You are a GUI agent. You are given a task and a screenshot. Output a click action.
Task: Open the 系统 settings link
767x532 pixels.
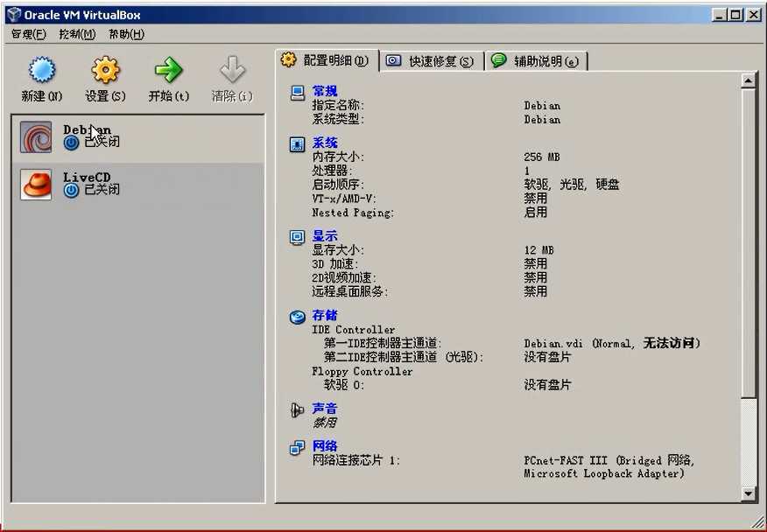tap(325, 143)
